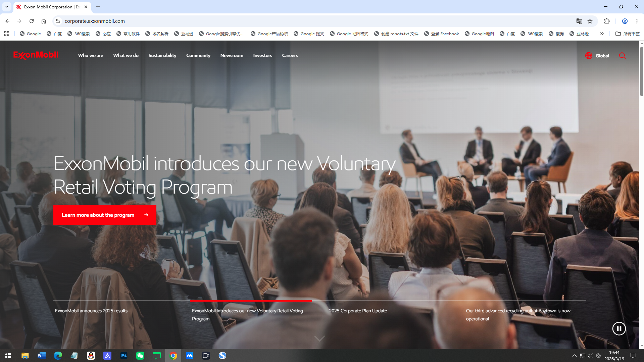
Task: Open the volume control in tray
Action: coord(590,355)
